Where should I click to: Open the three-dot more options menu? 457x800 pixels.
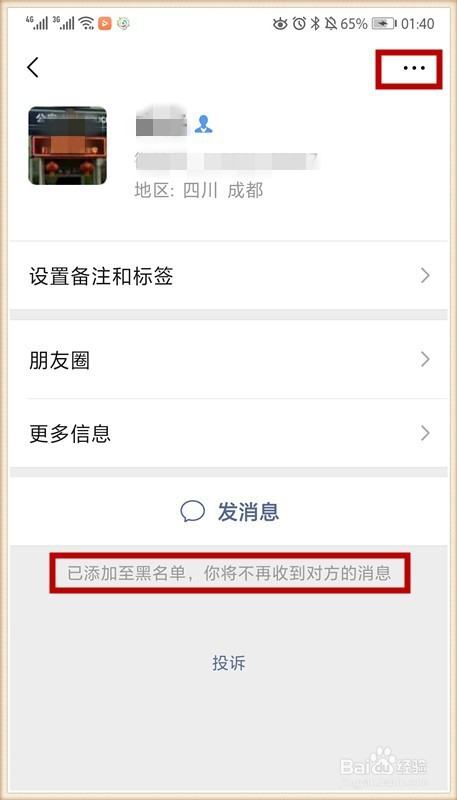click(x=414, y=68)
